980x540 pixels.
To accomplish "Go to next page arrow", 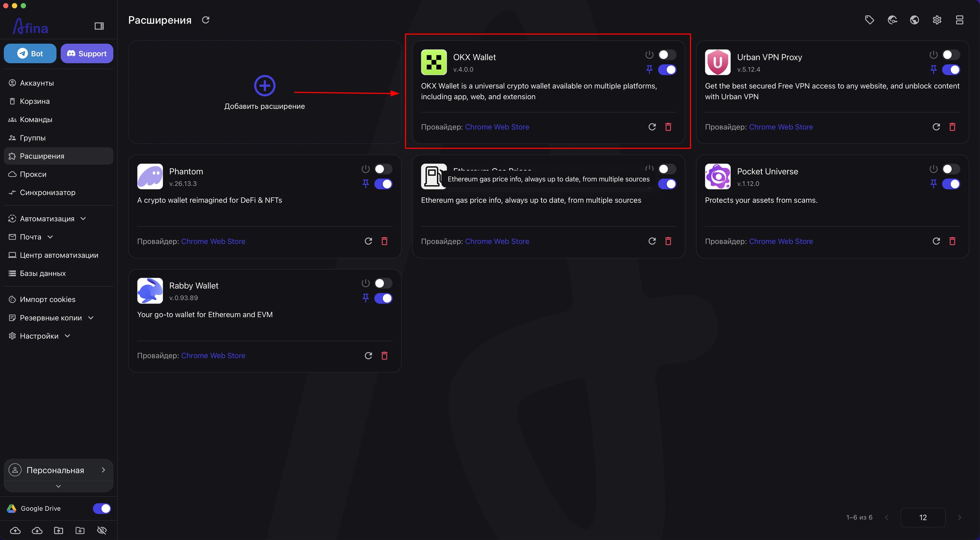I will [960, 517].
